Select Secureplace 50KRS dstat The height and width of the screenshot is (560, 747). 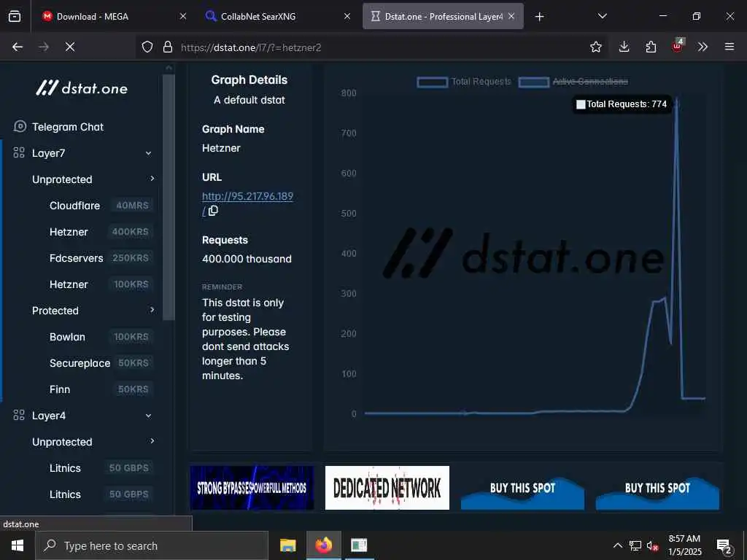[x=100, y=363]
